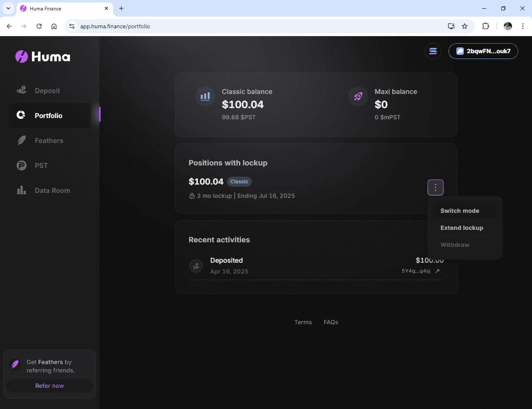Click the Ending Jul 16, 2025 text
The height and width of the screenshot is (409, 532).
point(266,196)
